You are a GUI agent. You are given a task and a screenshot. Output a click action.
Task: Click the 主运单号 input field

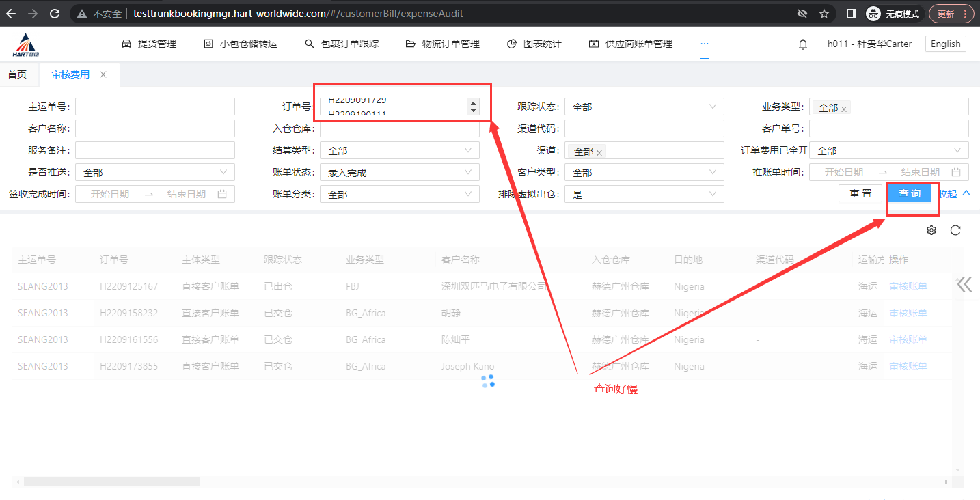155,107
